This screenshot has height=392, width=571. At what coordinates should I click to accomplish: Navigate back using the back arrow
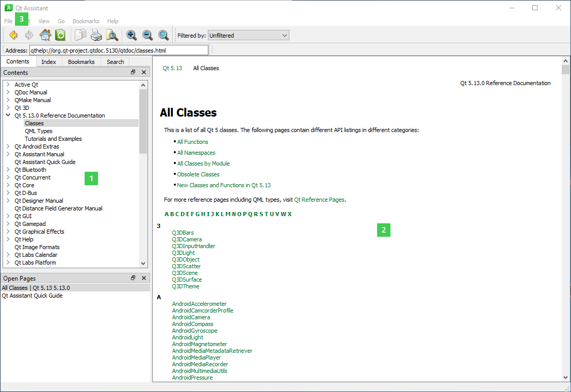[x=13, y=35]
